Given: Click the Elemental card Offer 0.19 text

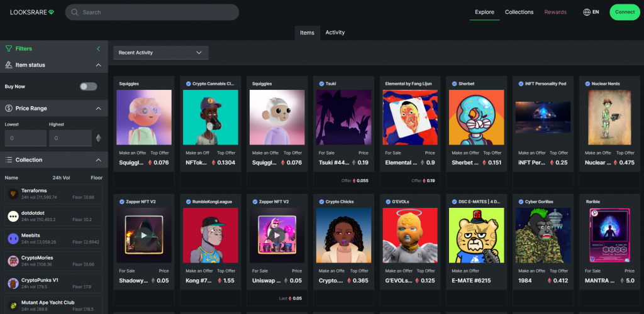Looking at the screenshot, I should (x=423, y=180).
